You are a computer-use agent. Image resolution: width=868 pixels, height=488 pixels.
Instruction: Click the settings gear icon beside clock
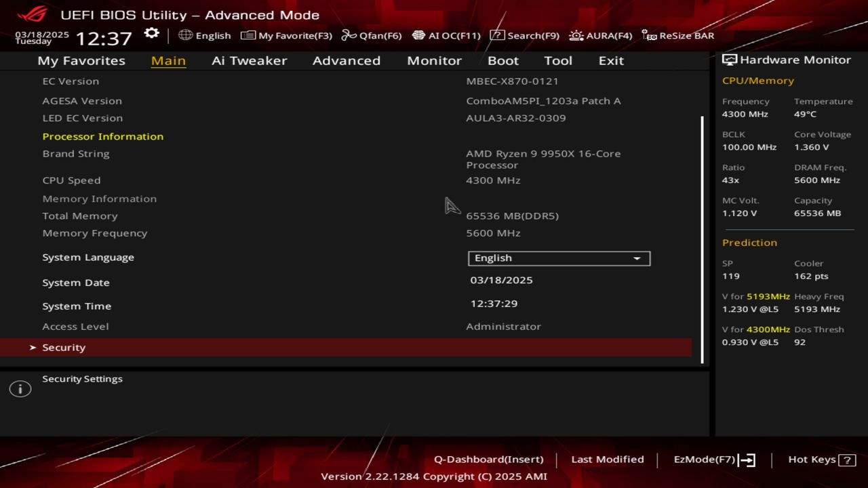click(151, 34)
